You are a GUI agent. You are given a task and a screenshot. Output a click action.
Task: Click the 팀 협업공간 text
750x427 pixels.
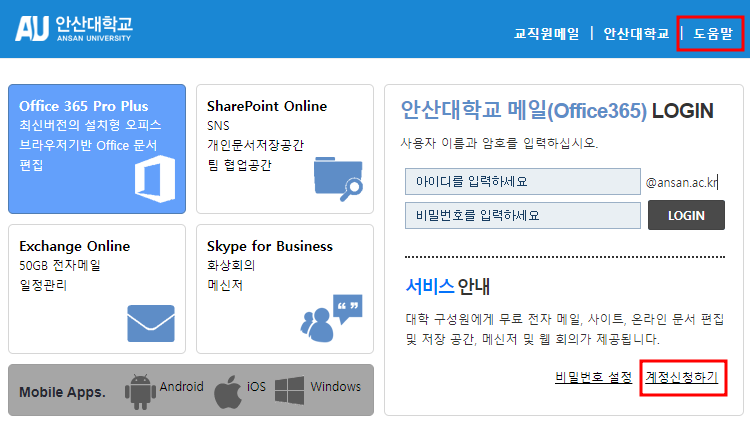coord(239,165)
